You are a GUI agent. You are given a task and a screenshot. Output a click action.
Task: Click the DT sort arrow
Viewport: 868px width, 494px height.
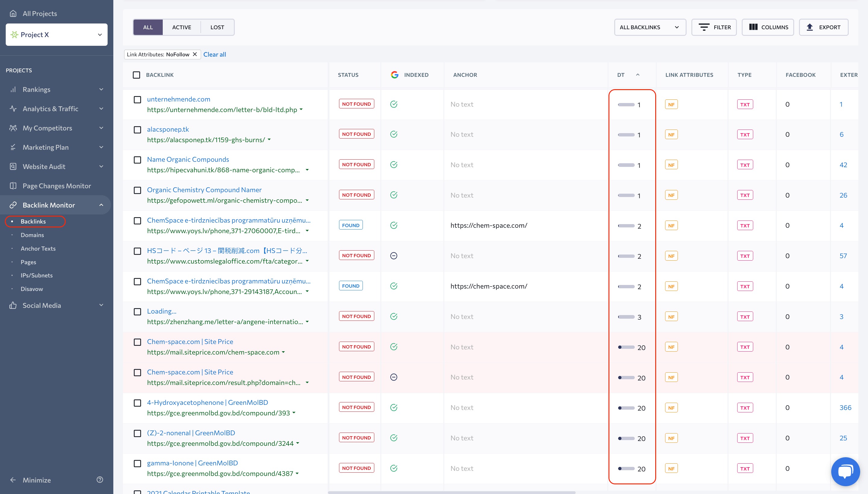(x=638, y=75)
